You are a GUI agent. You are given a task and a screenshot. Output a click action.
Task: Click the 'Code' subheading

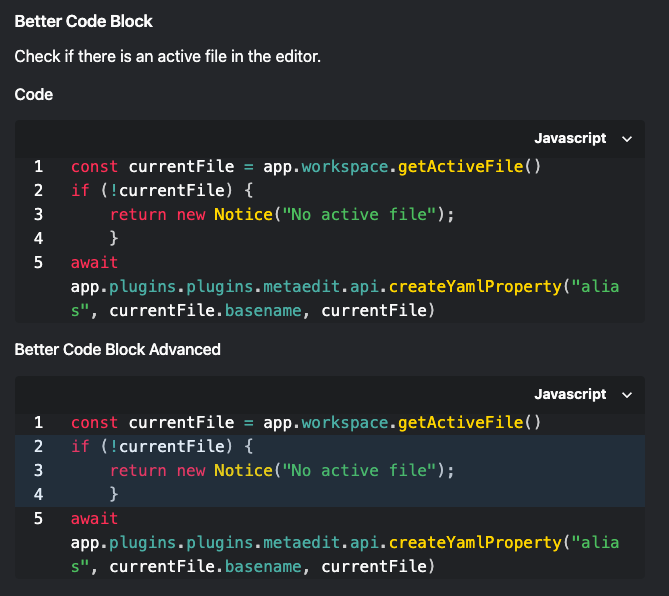[34, 94]
